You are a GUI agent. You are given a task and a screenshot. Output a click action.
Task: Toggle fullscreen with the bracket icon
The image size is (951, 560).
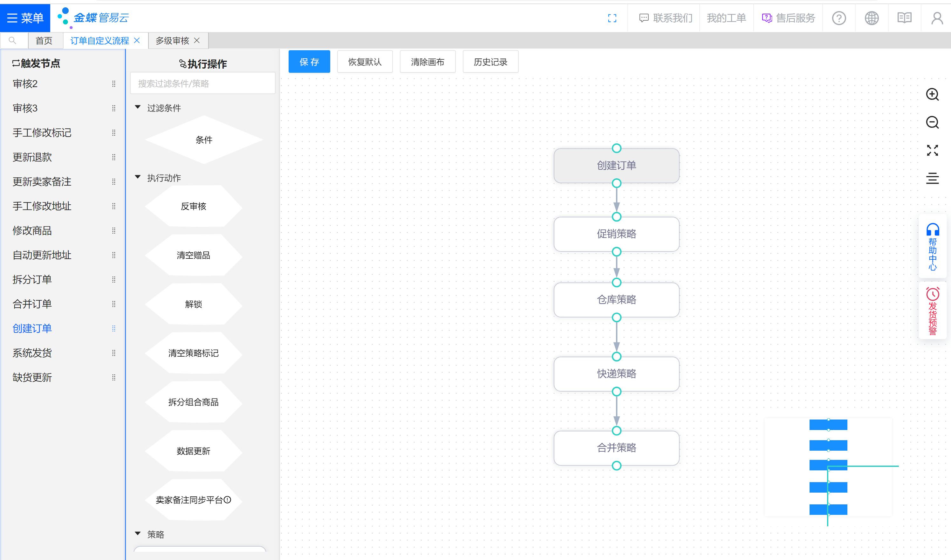[x=612, y=18]
